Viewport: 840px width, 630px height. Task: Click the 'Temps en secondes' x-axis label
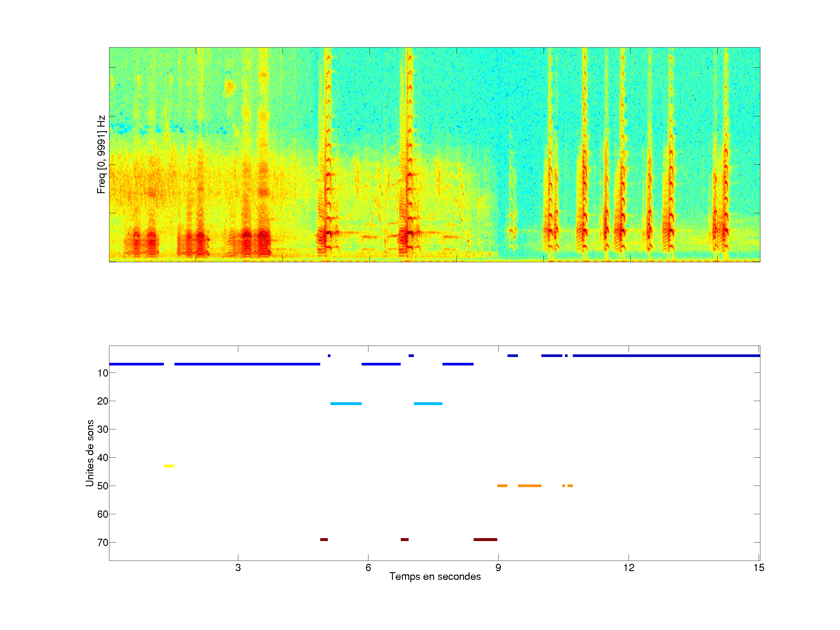435,576
